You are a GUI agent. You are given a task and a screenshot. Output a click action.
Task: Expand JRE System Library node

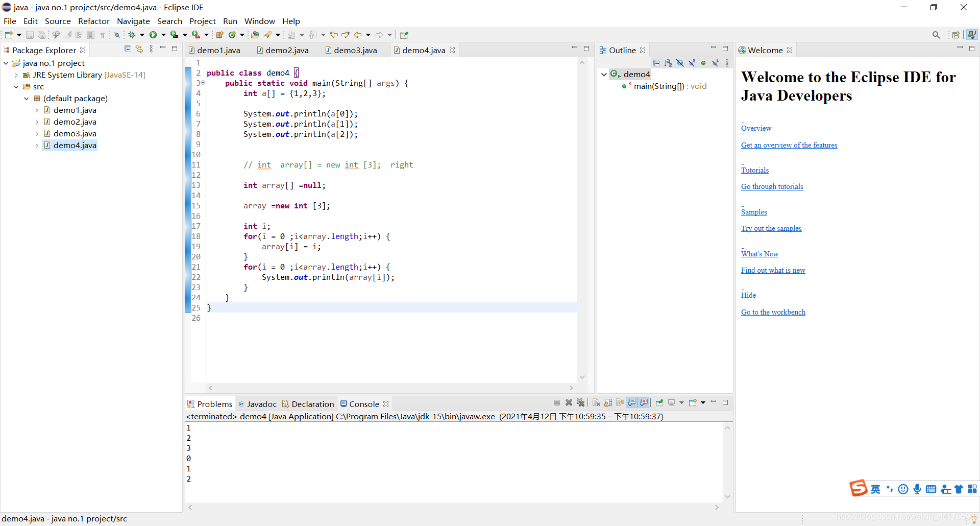click(16, 75)
